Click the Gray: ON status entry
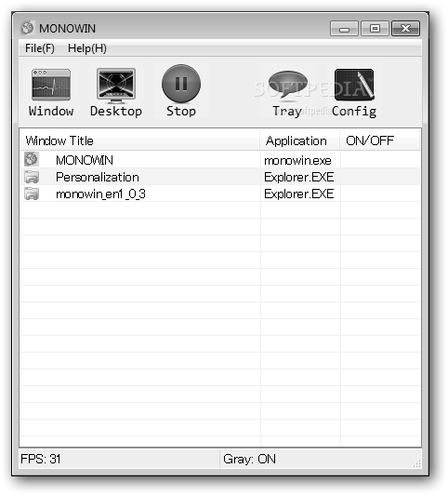This screenshot has width=448, height=495. [x=249, y=459]
